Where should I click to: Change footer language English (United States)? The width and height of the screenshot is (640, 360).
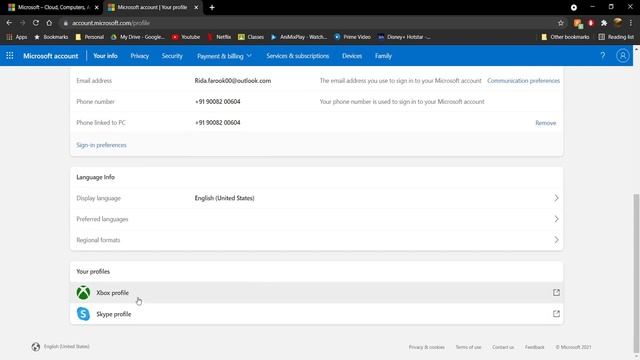tap(67, 347)
